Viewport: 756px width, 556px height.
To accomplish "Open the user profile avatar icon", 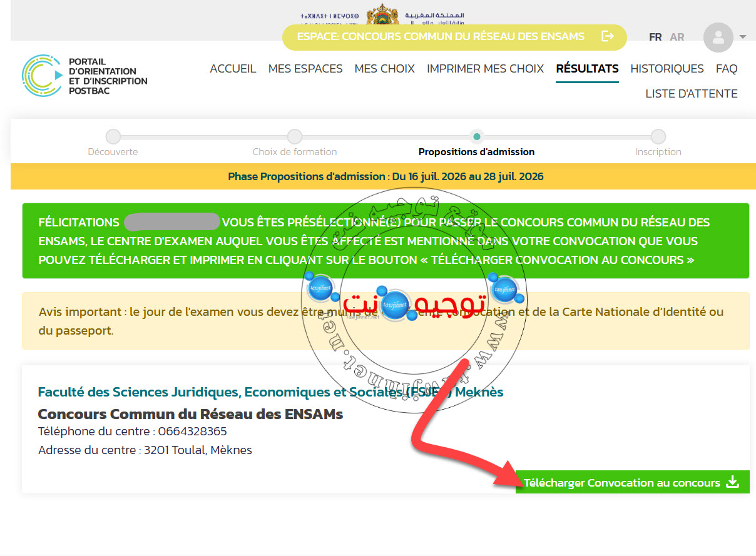I will [718, 38].
